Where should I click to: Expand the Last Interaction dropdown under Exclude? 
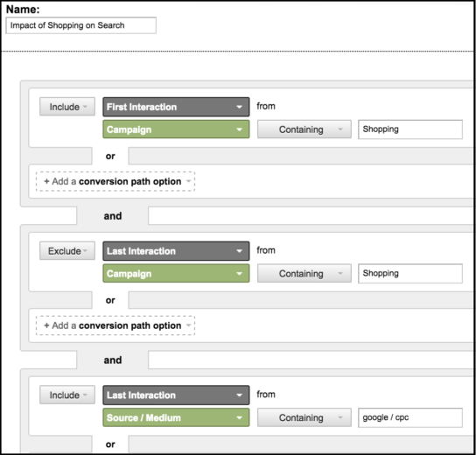tap(176, 251)
